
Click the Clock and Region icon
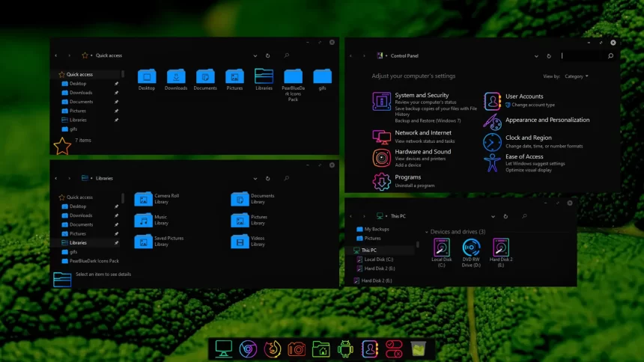click(492, 143)
